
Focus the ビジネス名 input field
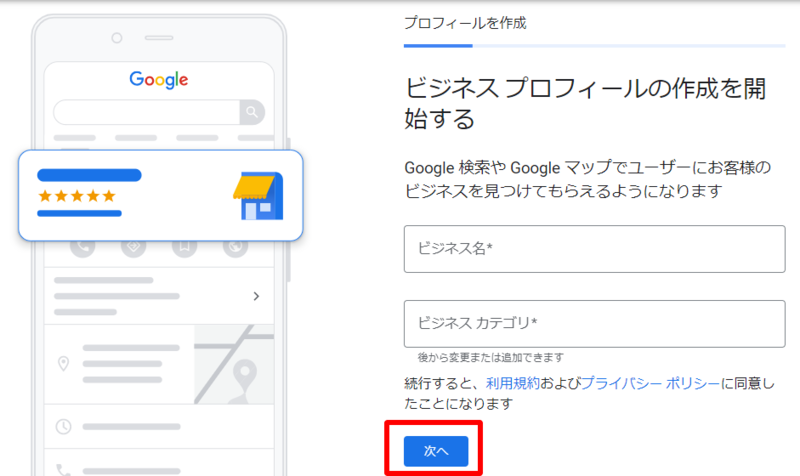(594, 249)
